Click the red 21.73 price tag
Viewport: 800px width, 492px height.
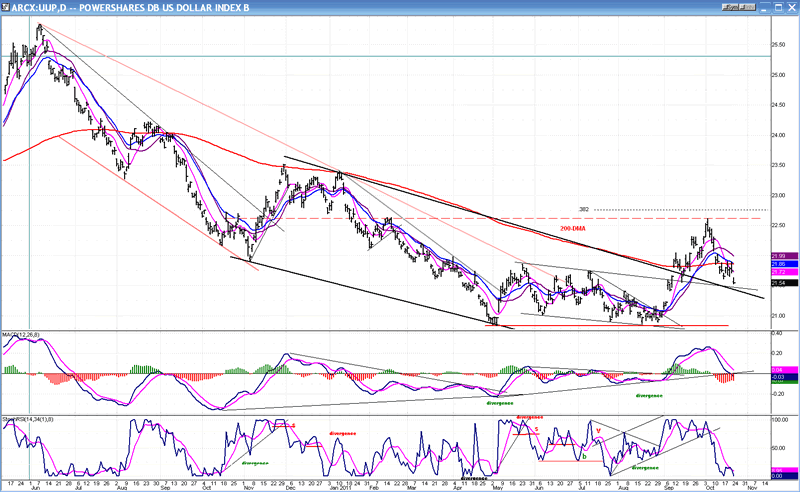click(x=784, y=272)
